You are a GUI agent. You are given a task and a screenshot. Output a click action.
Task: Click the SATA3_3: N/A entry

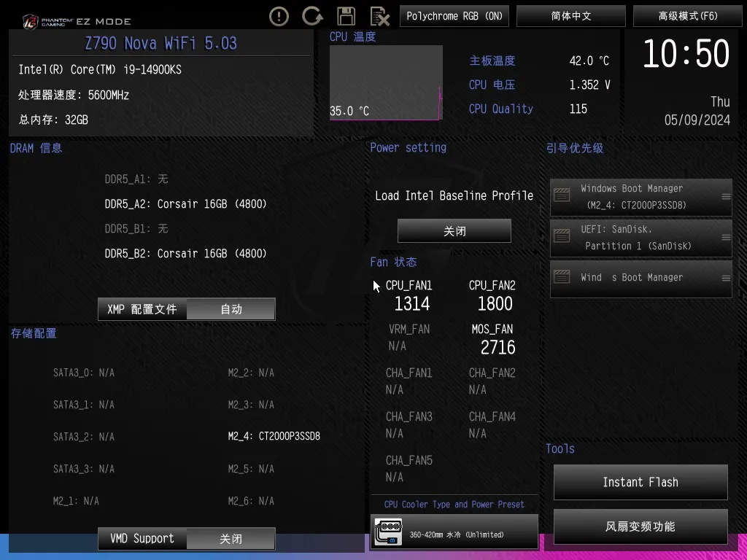[x=84, y=469]
